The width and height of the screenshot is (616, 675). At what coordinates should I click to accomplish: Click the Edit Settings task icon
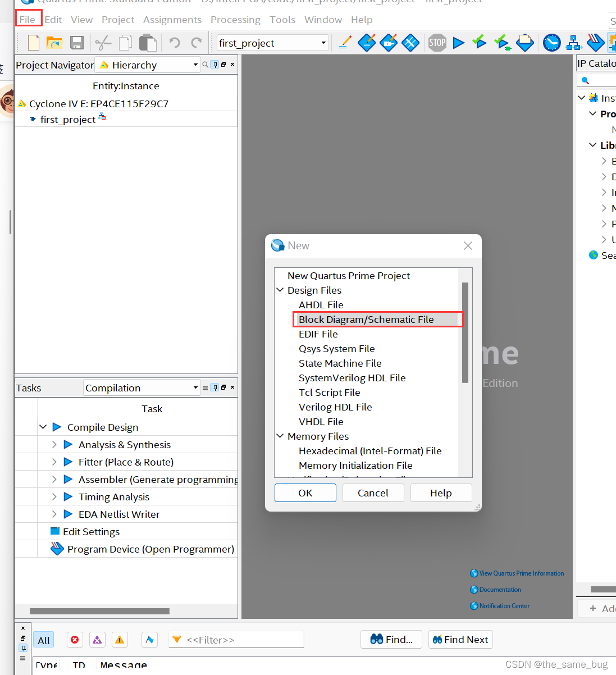click(55, 531)
